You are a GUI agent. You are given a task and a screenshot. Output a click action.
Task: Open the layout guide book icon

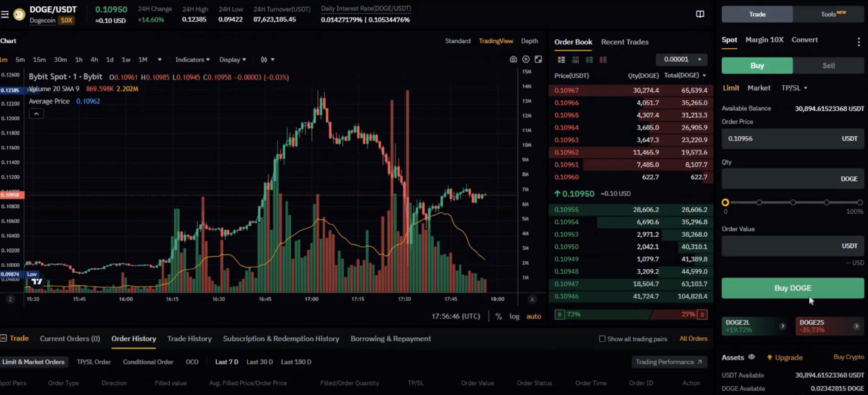pyautogui.click(x=700, y=14)
